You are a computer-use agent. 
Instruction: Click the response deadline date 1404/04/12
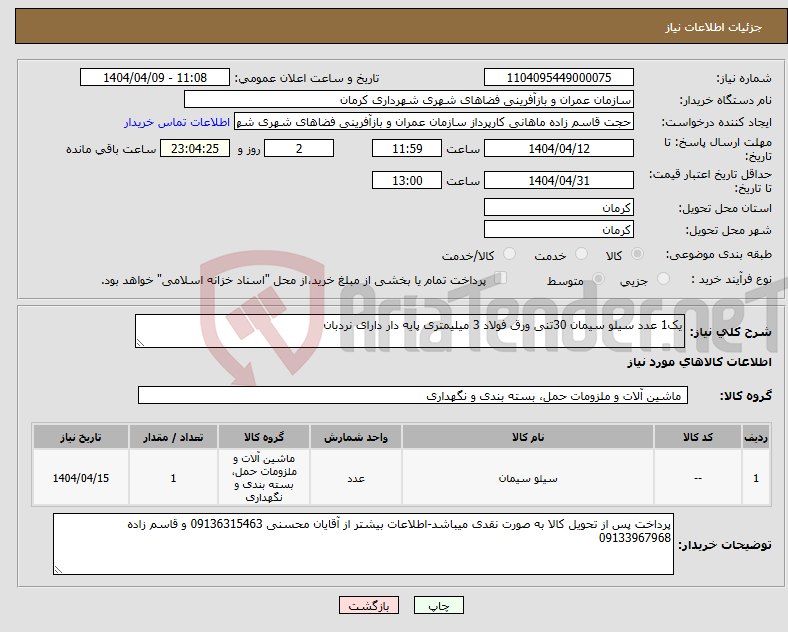[x=559, y=148]
